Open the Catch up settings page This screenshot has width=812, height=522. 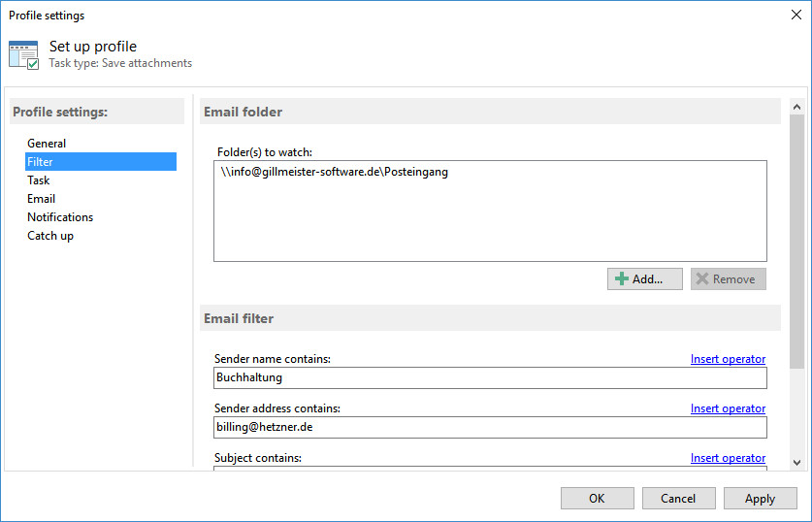(101, 236)
